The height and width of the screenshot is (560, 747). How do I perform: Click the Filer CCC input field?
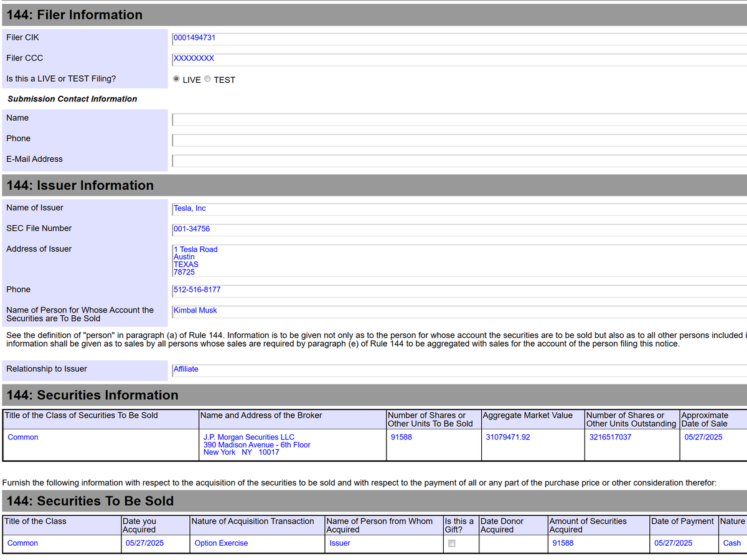coord(459,58)
